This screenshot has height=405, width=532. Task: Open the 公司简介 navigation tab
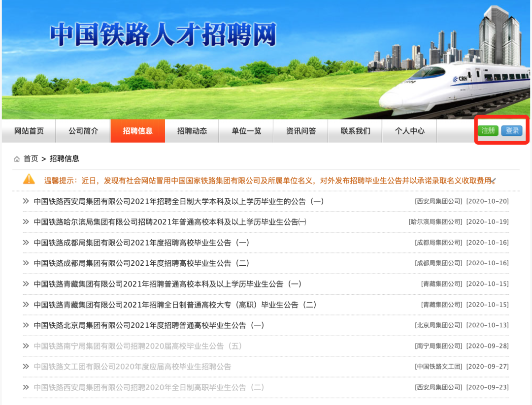pyautogui.click(x=83, y=131)
